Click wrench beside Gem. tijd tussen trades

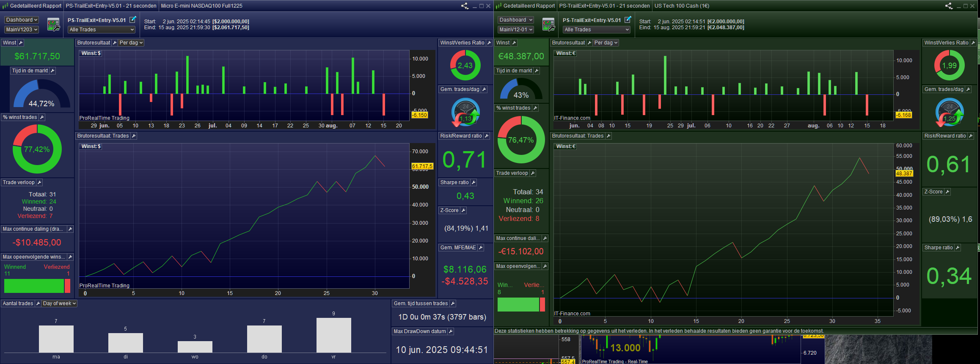pyautogui.click(x=453, y=303)
